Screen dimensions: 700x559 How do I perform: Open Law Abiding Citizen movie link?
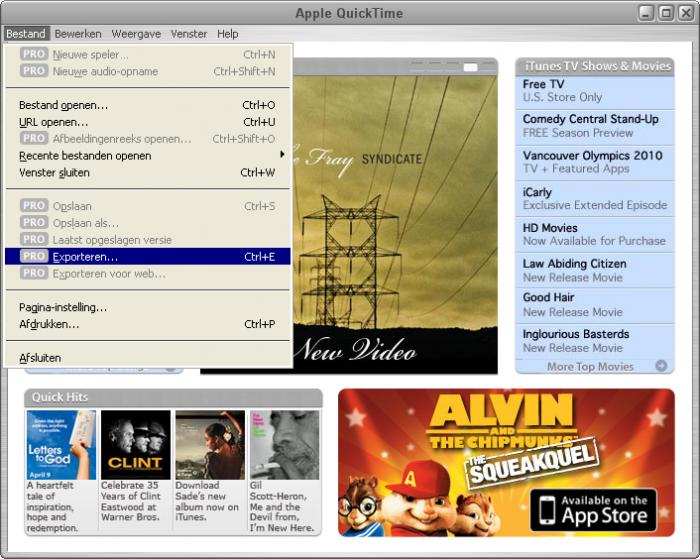click(595, 270)
